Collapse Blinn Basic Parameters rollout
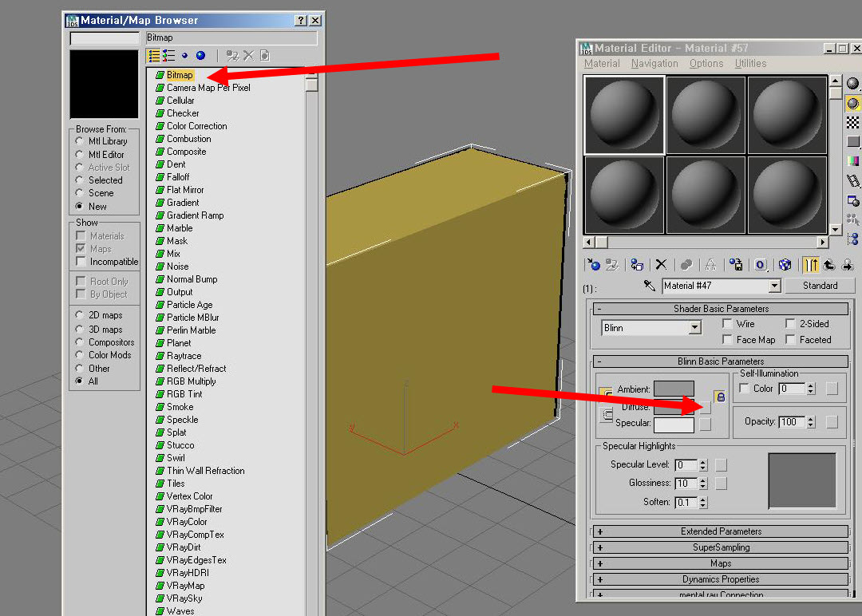The height and width of the screenshot is (616, 862). pyautogui.click(x=720, y=361)
